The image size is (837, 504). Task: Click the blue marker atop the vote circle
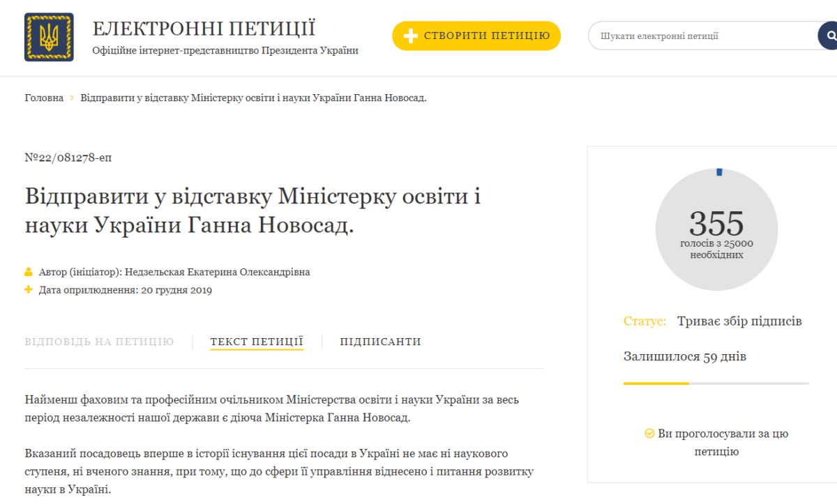pos(718,171)
